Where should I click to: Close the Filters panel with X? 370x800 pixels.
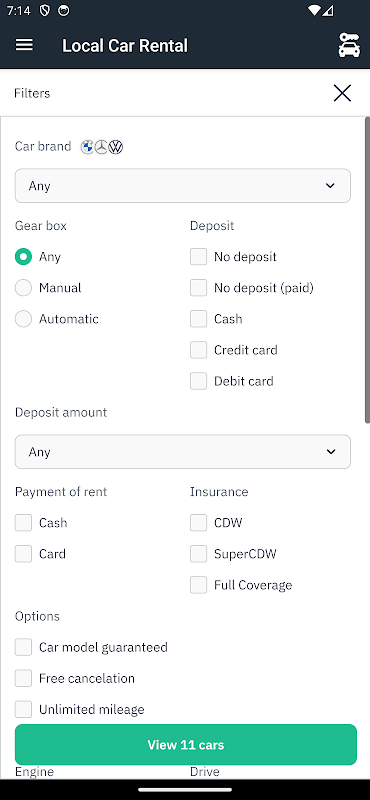[x=342, y=93]
